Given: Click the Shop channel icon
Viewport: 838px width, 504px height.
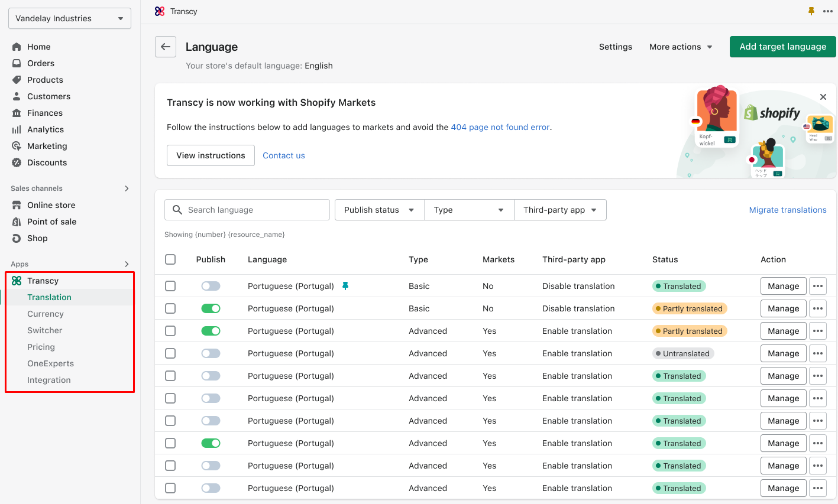Looking at the screenshot, I should (x=17, y=238).
